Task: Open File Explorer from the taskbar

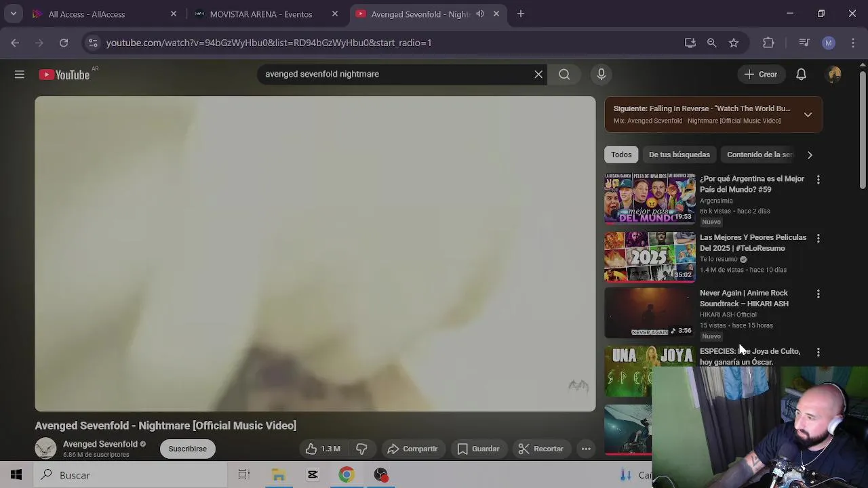Action: click(x=279, y=475)
